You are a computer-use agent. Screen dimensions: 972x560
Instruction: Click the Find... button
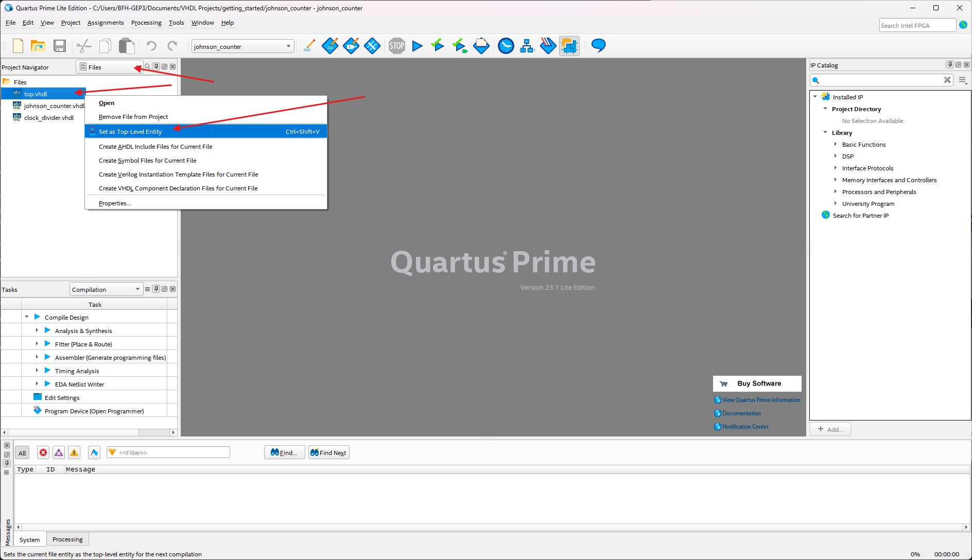(284, 453)
